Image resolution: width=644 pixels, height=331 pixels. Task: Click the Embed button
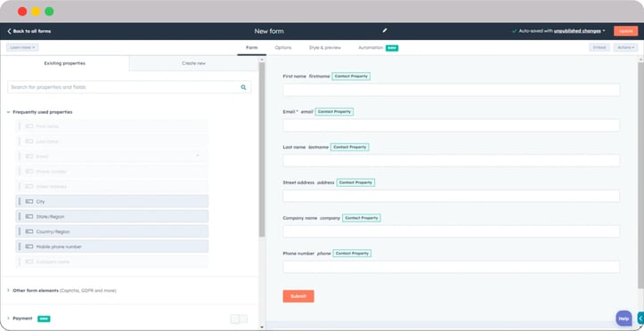coord(599,47)
